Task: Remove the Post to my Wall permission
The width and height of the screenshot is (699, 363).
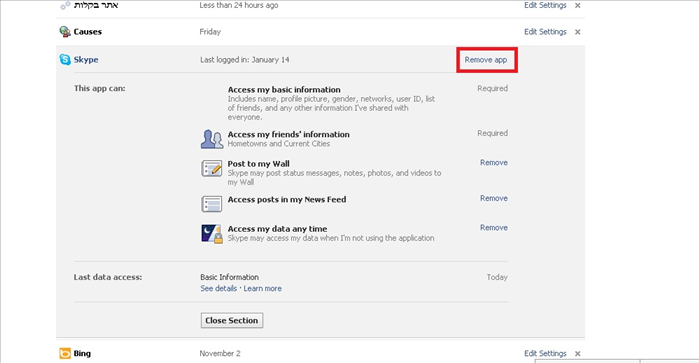Action: click(494, 163)
